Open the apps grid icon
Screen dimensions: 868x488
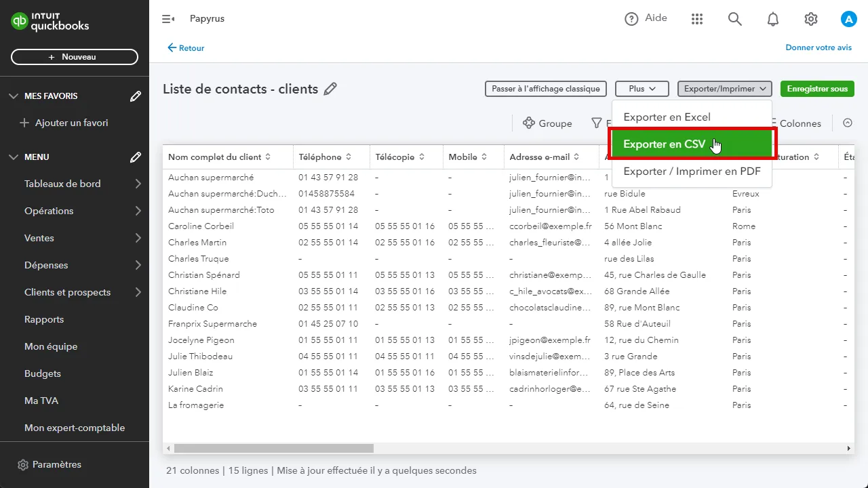pos(697,19)
